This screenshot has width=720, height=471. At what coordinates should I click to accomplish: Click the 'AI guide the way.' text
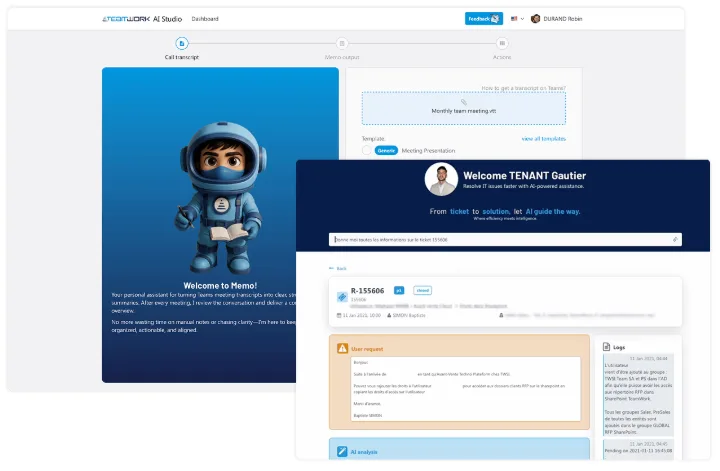click(x=553, y=212)
